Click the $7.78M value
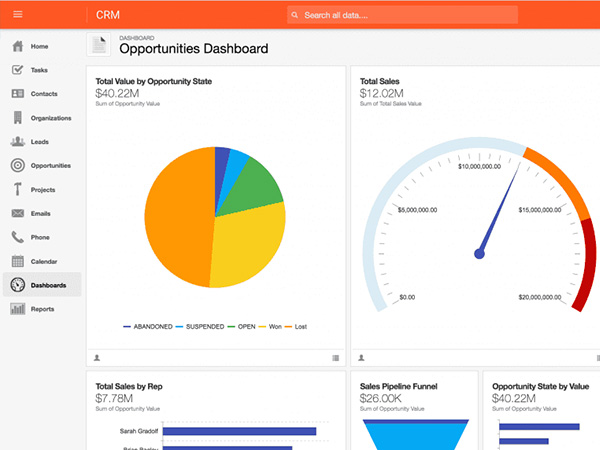The image size is (600, 450). click(114, 398)
